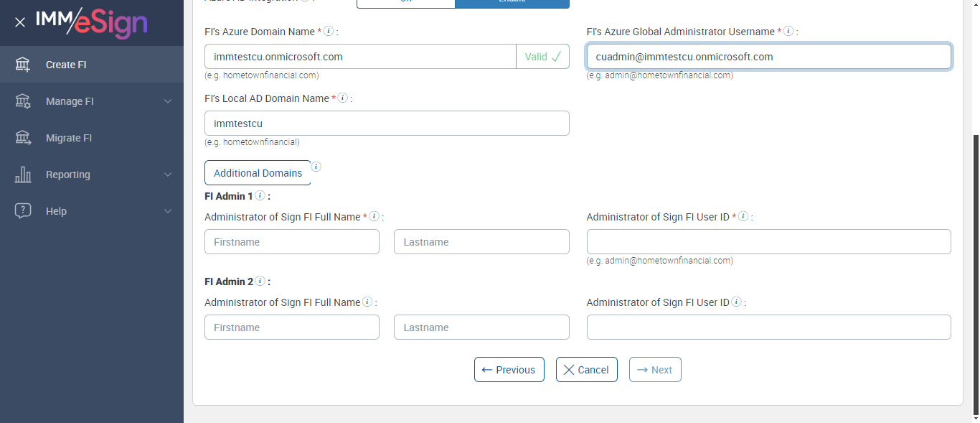Click info icon next to Additional Domains button

[x=316, y=167]
